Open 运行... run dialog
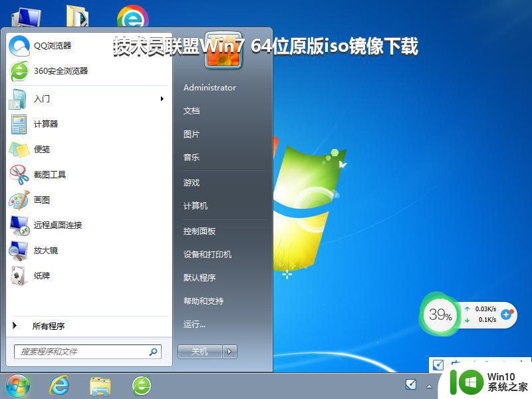 coord(194,325)
